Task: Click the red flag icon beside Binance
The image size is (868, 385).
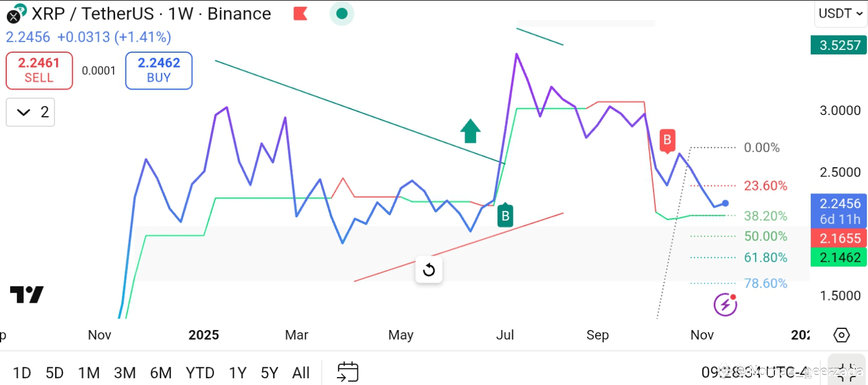Action: 301,14
